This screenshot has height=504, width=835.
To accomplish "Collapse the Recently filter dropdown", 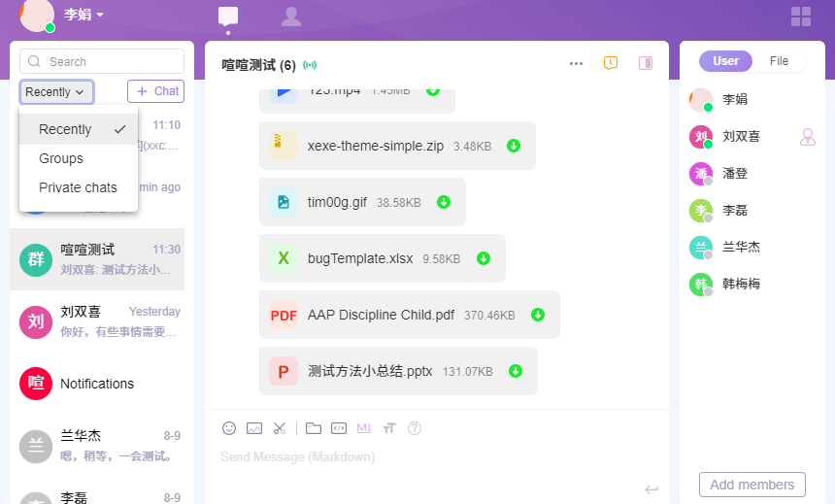I will pos(56,92).
